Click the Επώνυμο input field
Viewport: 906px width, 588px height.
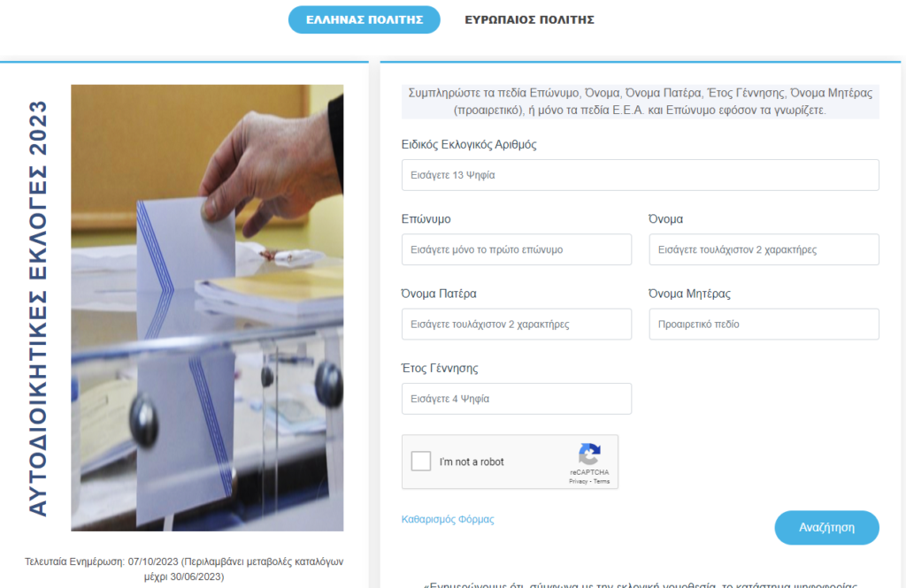coord(517,249)
